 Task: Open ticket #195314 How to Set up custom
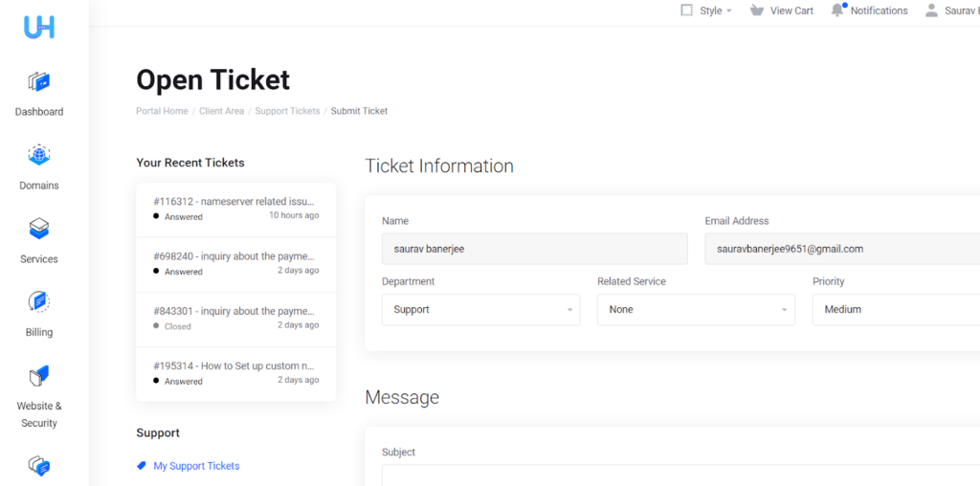click(236, 373)
